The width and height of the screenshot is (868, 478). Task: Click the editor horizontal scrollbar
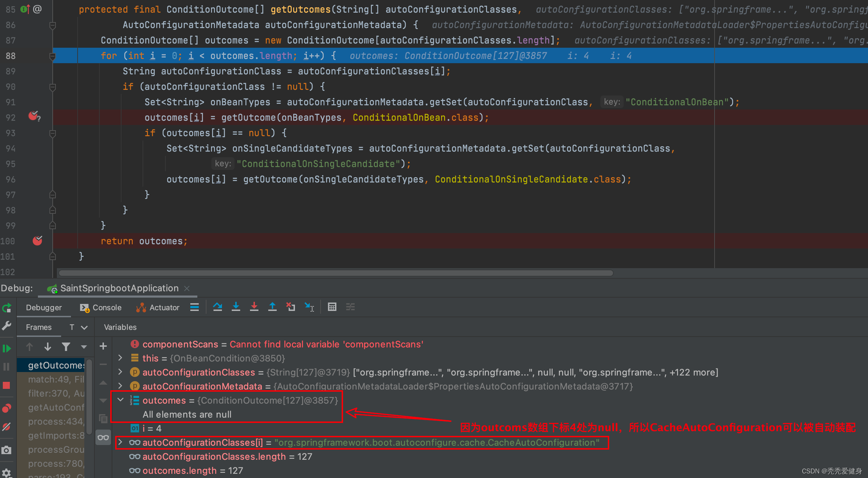(x=335, y=273)
